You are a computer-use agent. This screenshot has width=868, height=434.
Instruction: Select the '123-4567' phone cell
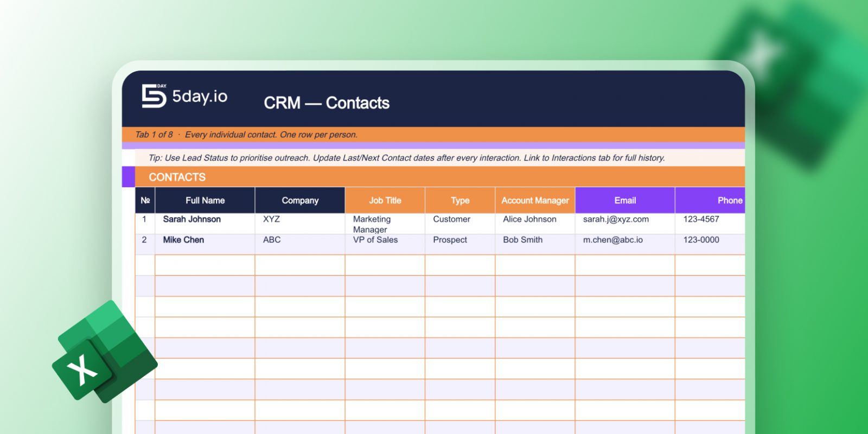tap(710, 223)
